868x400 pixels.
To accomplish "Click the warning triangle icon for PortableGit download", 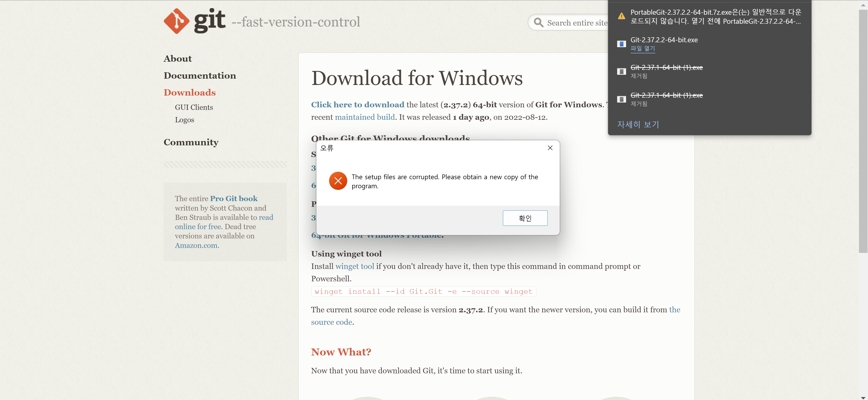I will [x=621, y=16].
